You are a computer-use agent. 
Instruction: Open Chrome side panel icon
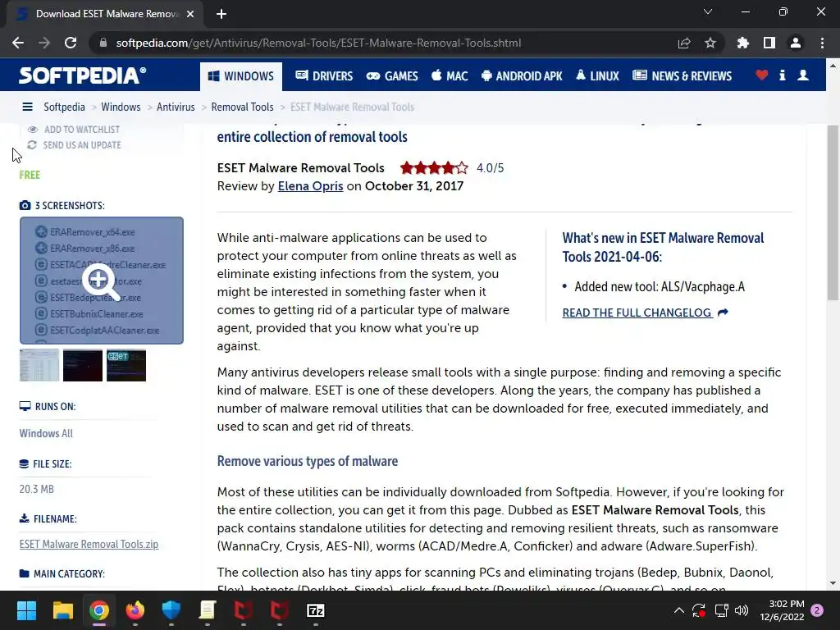coord(769,43)
